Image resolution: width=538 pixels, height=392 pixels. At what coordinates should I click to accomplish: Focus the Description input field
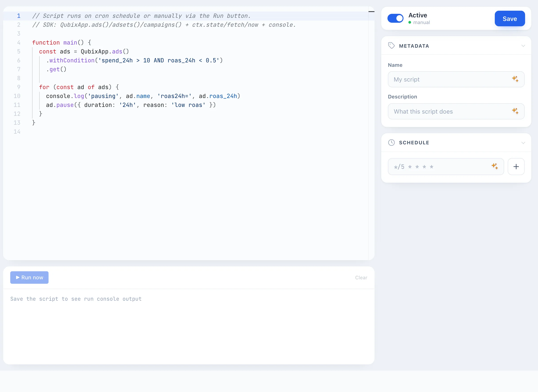pos(456,111)
